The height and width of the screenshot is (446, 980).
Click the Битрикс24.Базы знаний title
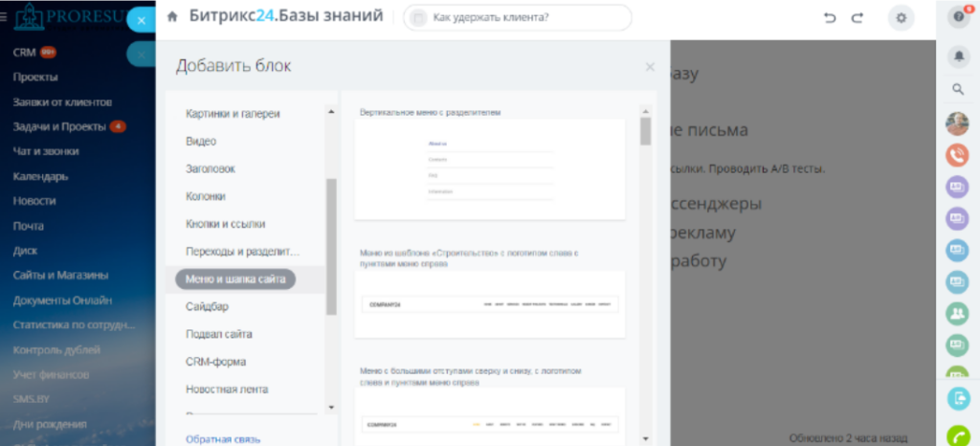[x=286, y=16]
